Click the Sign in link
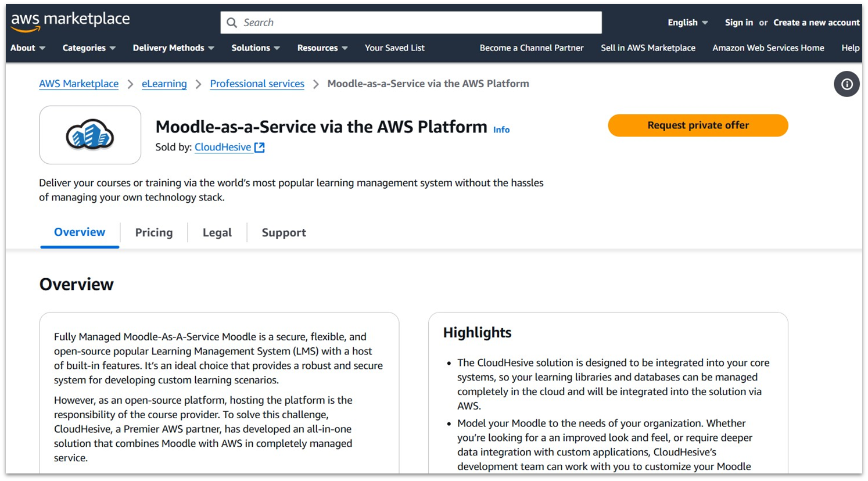Image resolution: width=868 pixels, height=481 pixels. tap(738, 23)
